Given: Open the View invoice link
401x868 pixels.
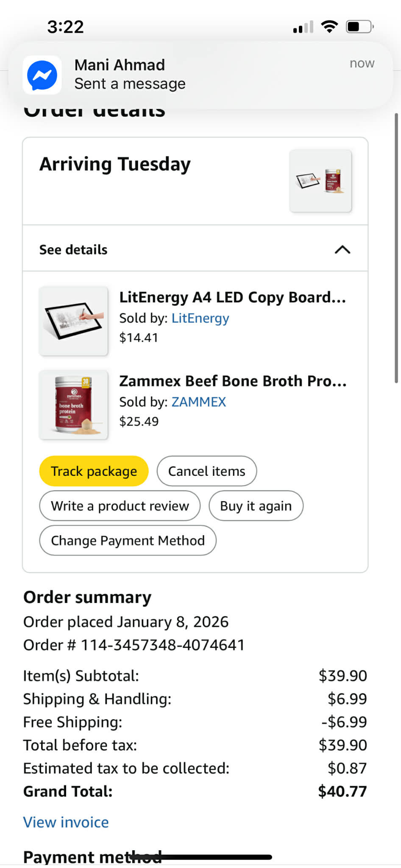Looking at the screenshot, I should pos(66,822).
